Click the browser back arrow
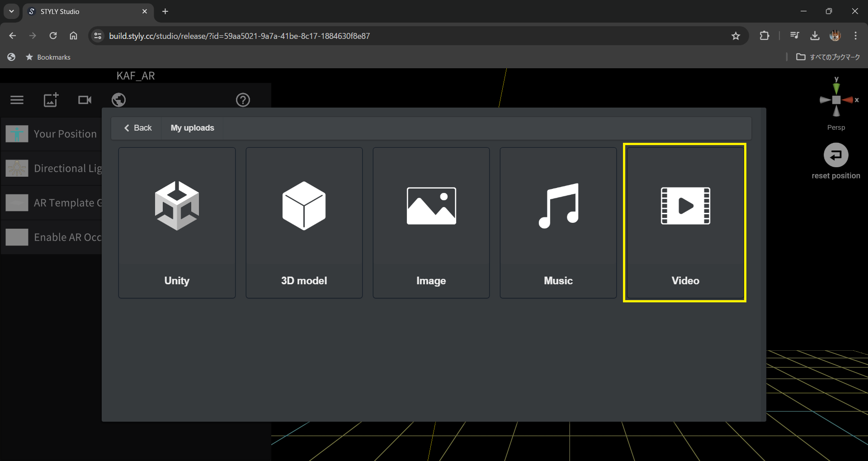The image size is (868, 461). tap(13, 36)
